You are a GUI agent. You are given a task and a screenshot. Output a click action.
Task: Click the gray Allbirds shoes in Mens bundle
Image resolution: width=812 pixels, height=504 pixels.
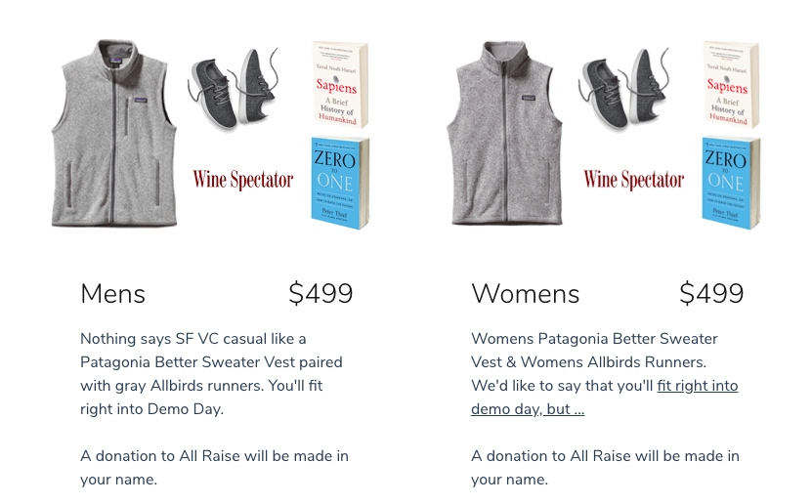[x=235, y=90]
